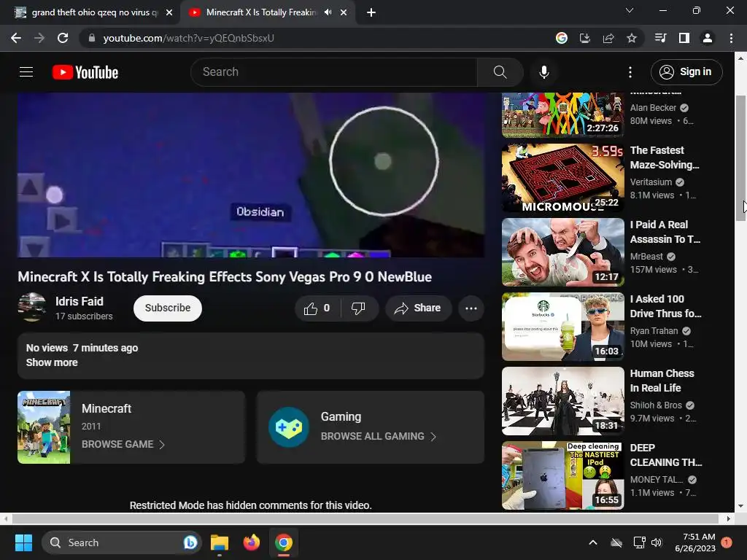
Task: Click the Google icon in the address bar
Action: [562, 38]
